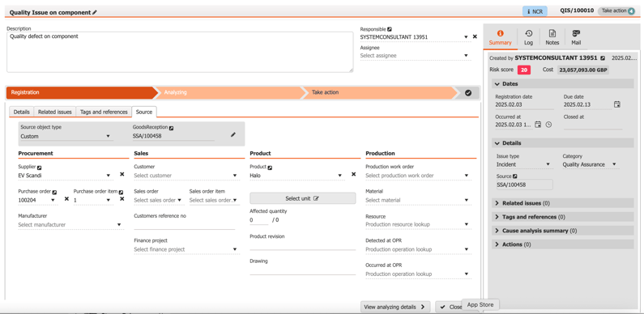Switch to the Details tab

(x=22, y=112)
